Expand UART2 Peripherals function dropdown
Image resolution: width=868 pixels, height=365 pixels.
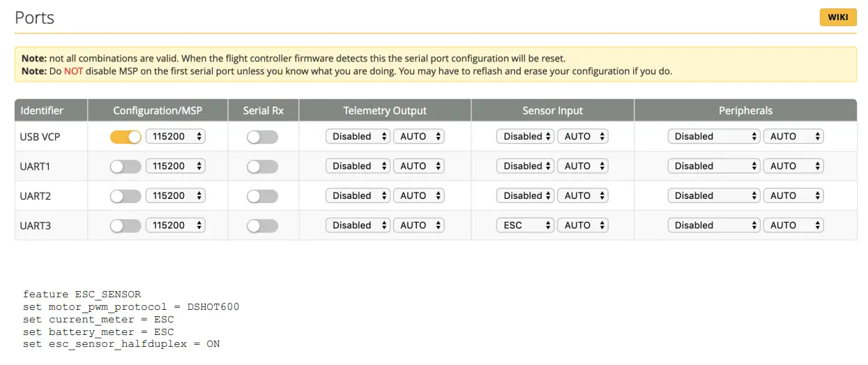coord(714,196)
